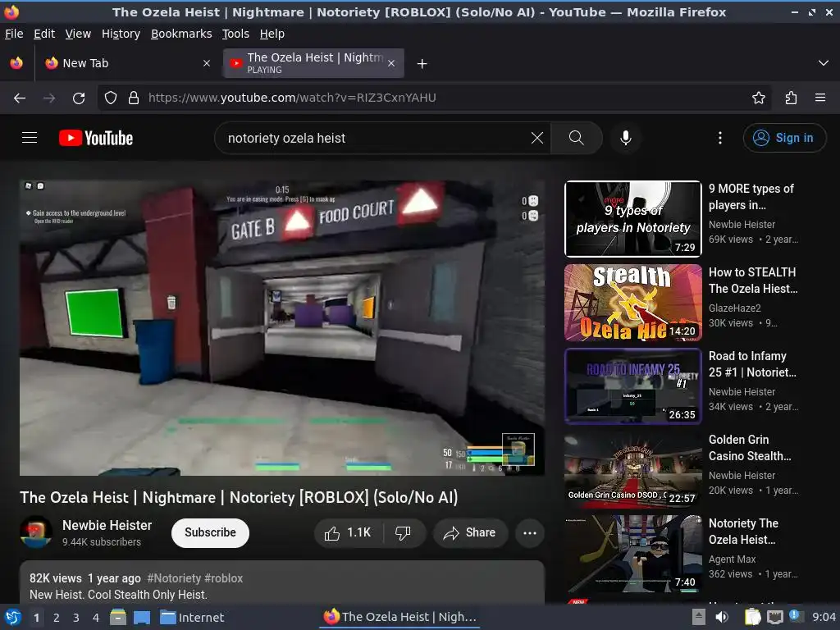Open 'Golden Grin Casino Stealth' video title
The width and height of the screenshot is (840, 630).
750,448
